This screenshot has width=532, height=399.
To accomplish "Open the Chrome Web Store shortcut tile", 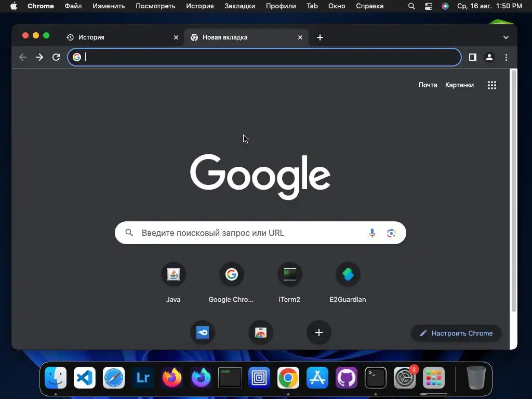I will (261, 332).
